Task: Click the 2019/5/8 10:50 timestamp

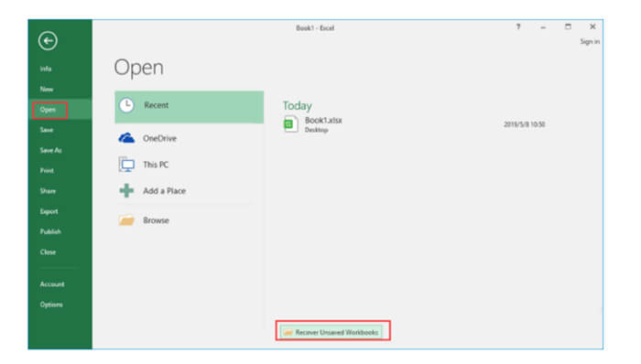Action: [x=525, y=124]
